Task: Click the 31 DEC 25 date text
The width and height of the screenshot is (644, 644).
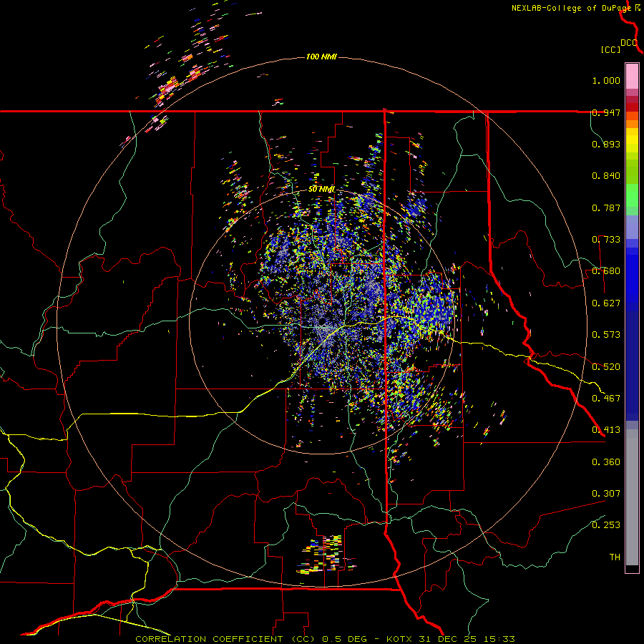Action: coord(449,639)
